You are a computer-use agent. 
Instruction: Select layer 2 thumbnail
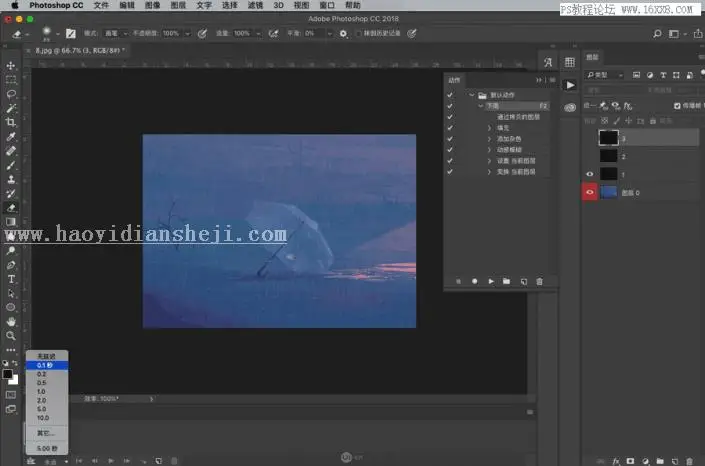(x=608, y=156)
